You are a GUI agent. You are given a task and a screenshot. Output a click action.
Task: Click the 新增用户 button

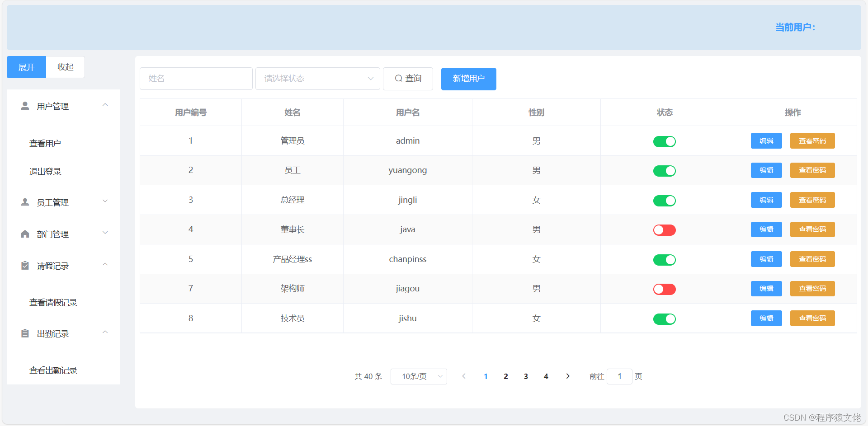point(469,79)
